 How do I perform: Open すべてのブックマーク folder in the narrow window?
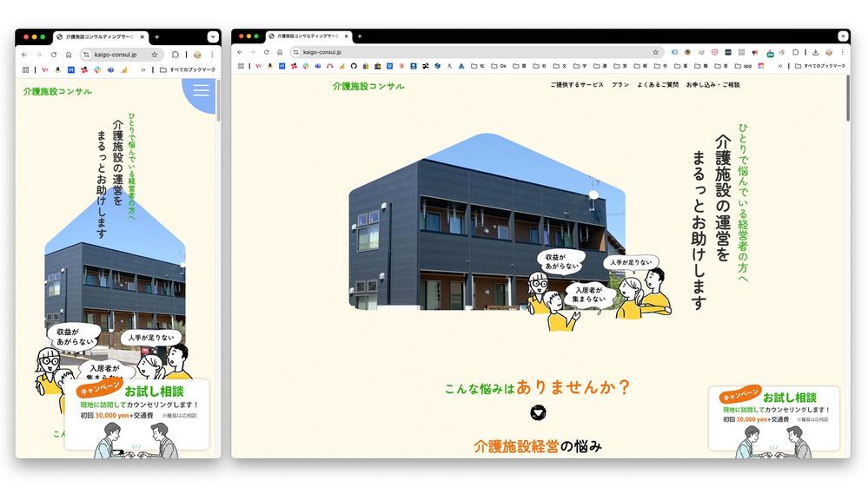click(188, 69)
